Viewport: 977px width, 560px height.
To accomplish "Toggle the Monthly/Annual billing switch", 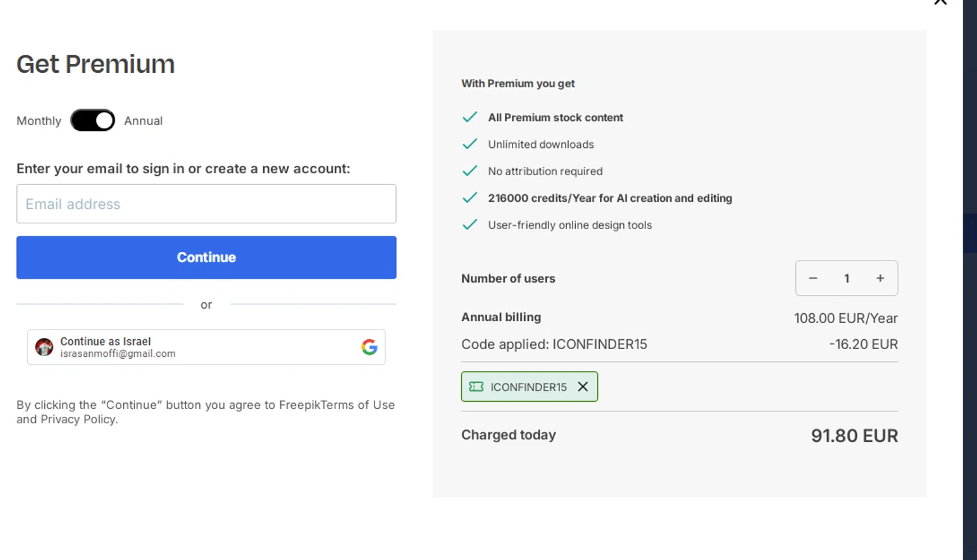I will 92,120.
